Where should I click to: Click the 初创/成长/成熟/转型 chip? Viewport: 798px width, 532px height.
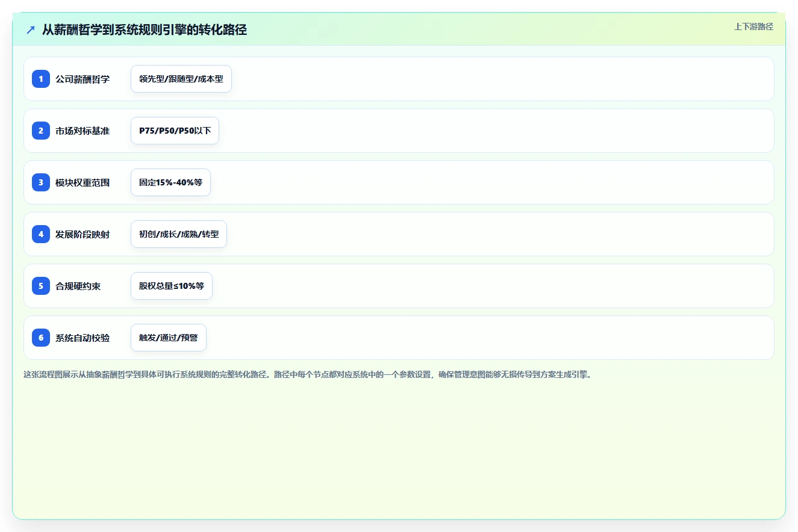point(179,234)
